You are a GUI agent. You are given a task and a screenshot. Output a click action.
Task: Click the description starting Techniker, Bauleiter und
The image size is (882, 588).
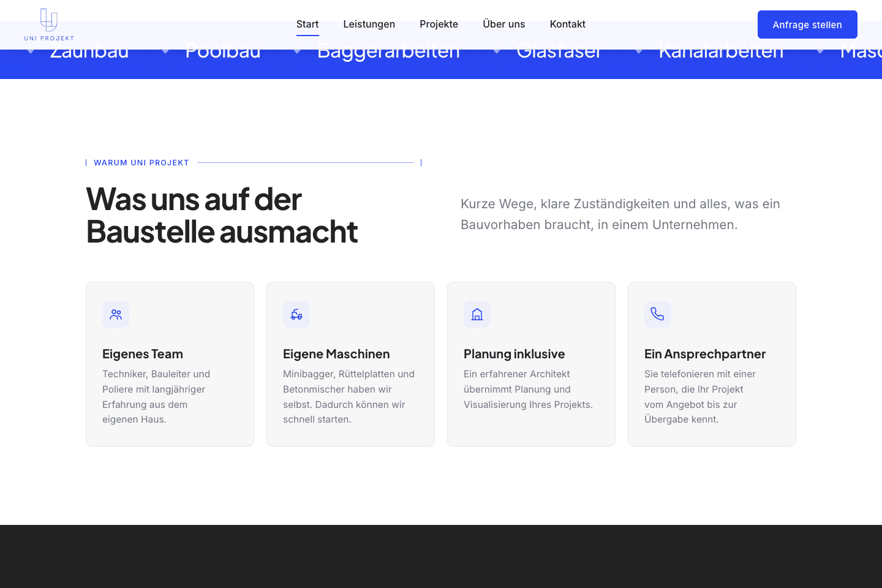pos(156,397)
